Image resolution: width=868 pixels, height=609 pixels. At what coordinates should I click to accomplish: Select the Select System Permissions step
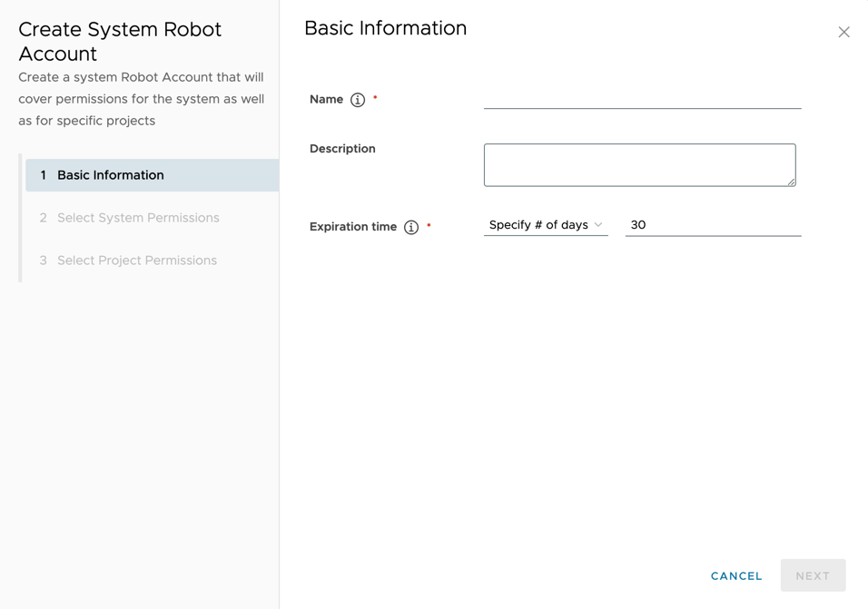pyautogui.click(x=138, y=218)
